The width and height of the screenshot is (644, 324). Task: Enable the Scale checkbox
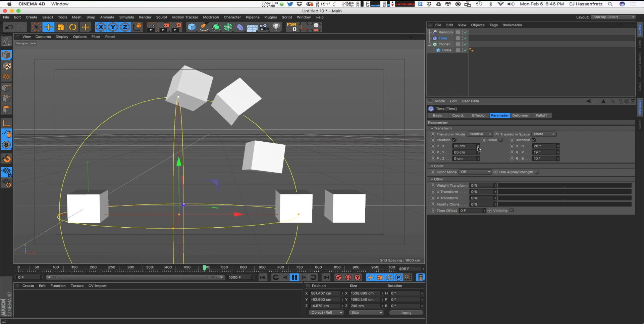click(501, 140)
